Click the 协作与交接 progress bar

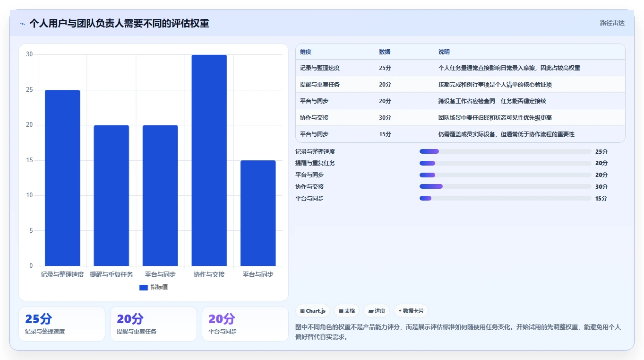click(506, 186)
